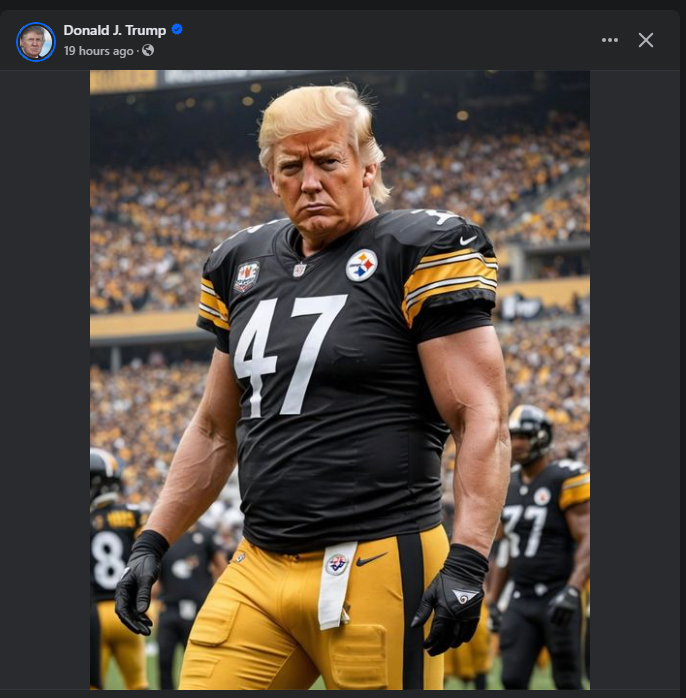Click the blue verified badge beside the name
Image resolution: width=686 pixels, height=698 pixels.
coord(177,29)
